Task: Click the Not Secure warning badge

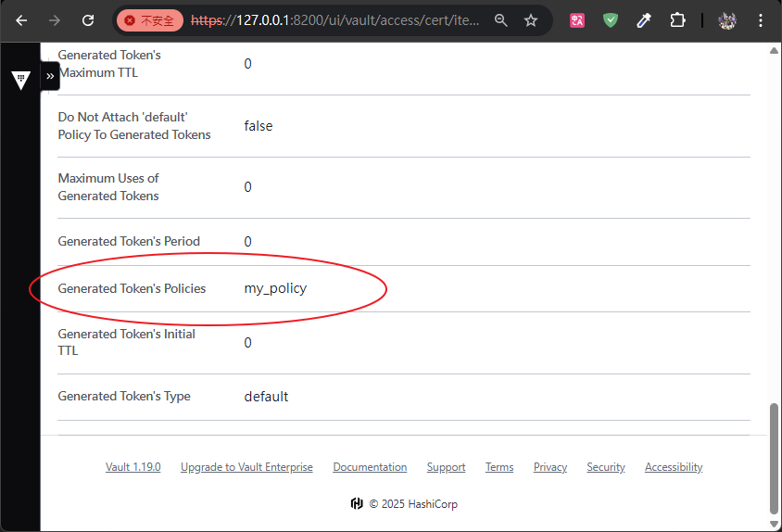Action: coord(149,19)
